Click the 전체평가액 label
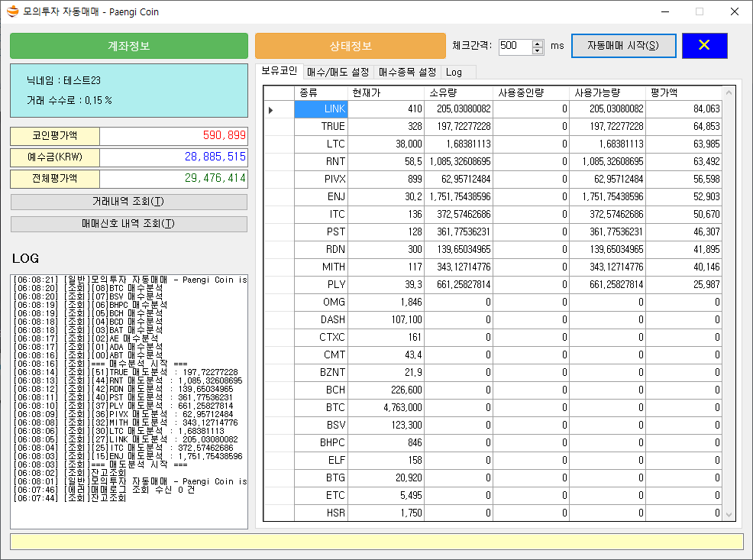 point(55,179)
